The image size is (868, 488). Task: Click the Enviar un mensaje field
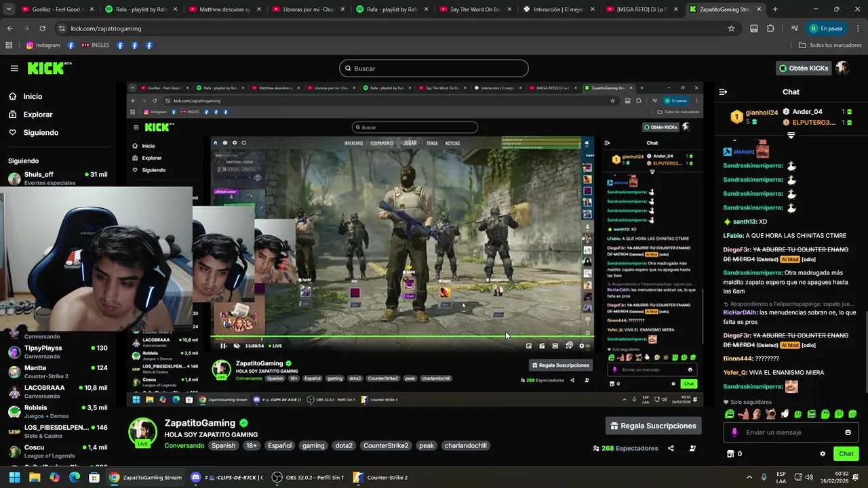tap(792, 432)
